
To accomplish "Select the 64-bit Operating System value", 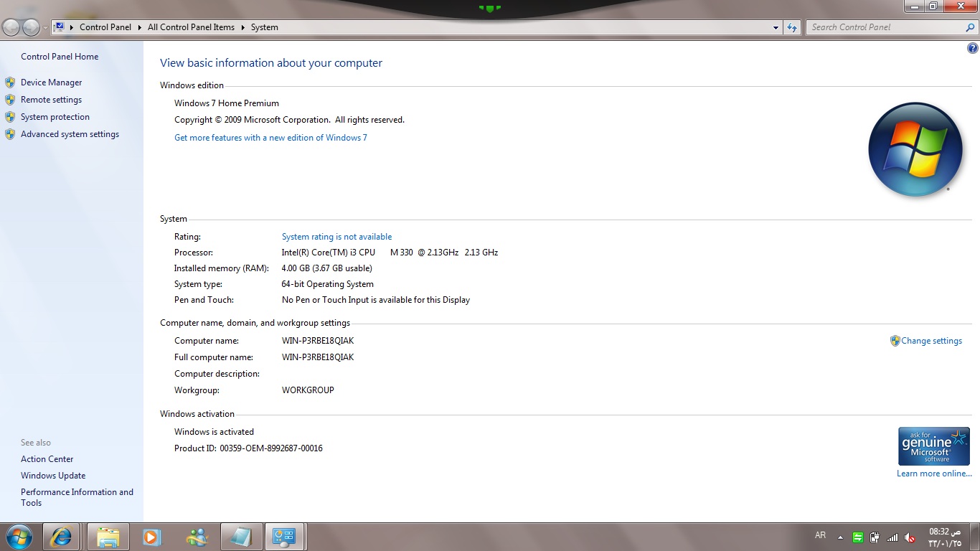I will [x=328, y=284].
